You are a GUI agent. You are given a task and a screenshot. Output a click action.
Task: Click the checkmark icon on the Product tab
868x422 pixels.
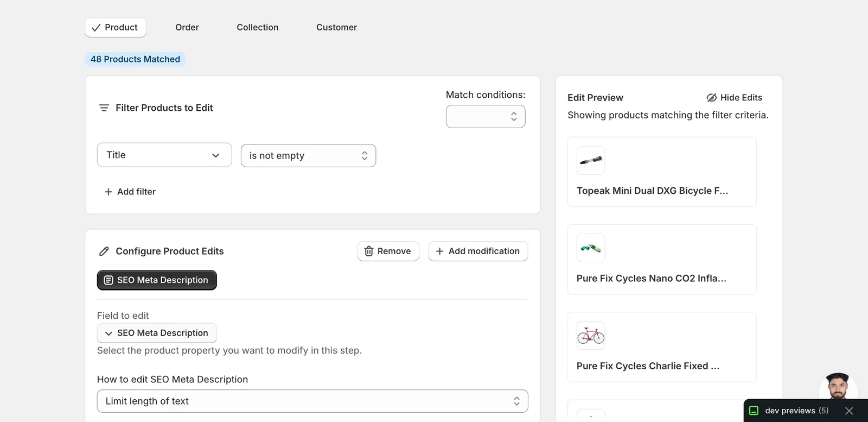(x=96, y=28)
